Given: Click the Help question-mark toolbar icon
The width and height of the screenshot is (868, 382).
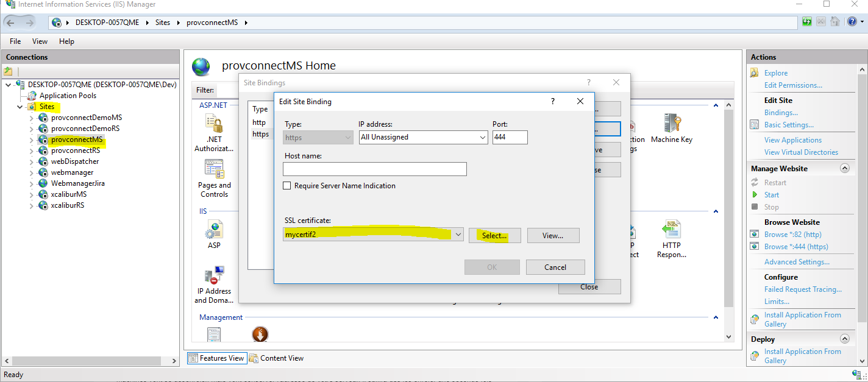Looking at the screenshot, I should click(x=852, y=21).
